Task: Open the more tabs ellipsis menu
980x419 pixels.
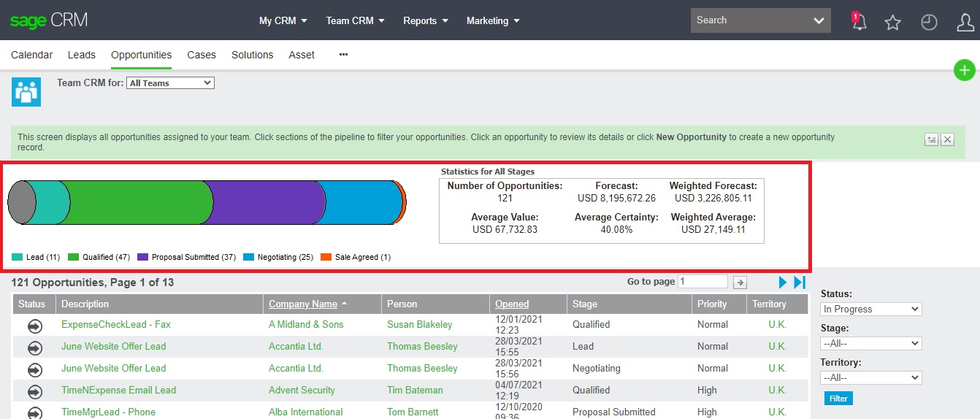Action: (343, 55)
